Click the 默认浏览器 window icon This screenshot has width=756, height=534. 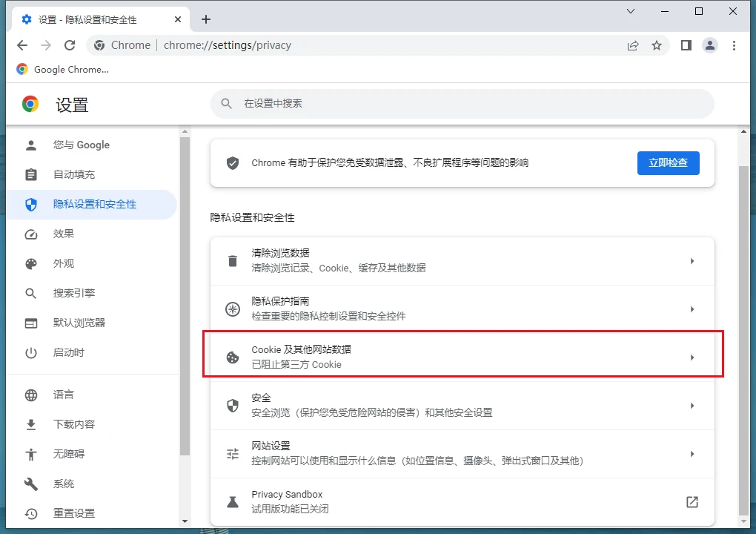coord(31,323)
